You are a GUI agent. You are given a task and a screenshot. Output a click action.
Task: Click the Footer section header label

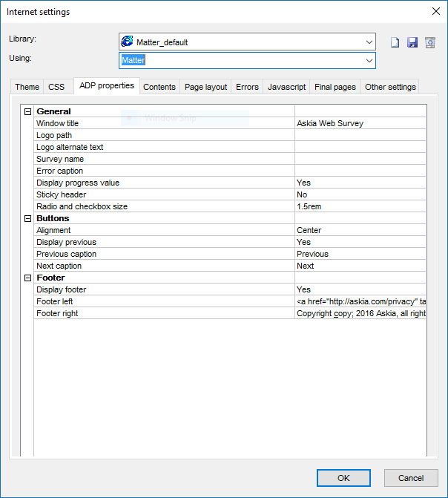50,278
